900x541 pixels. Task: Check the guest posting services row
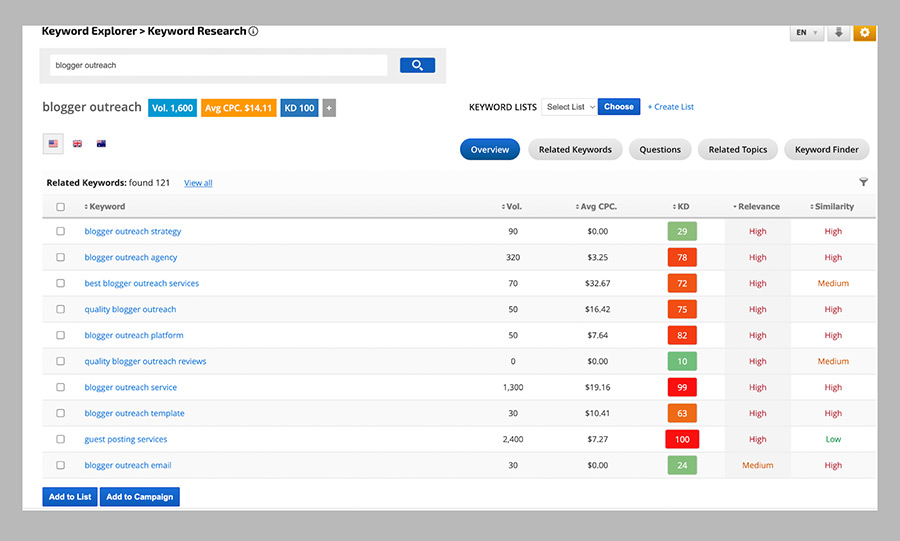click(x=60, y=439)
